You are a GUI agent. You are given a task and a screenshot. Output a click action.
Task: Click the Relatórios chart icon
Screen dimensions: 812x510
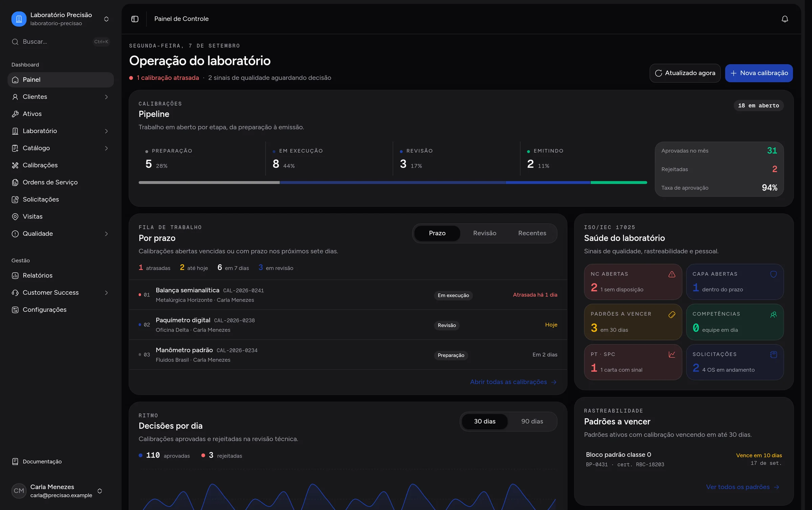click(x=15, y=276)
